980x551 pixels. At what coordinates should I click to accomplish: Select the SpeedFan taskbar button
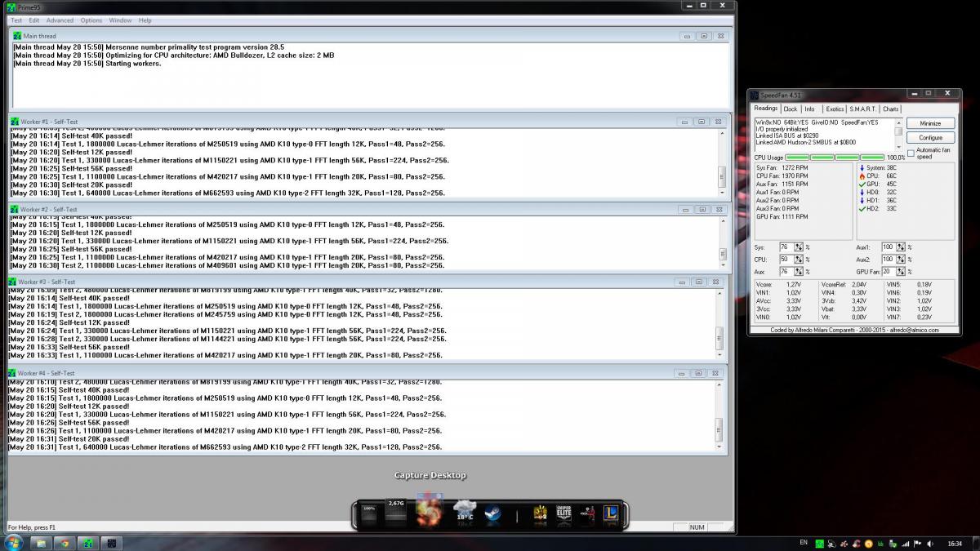(x=112, y=543)
